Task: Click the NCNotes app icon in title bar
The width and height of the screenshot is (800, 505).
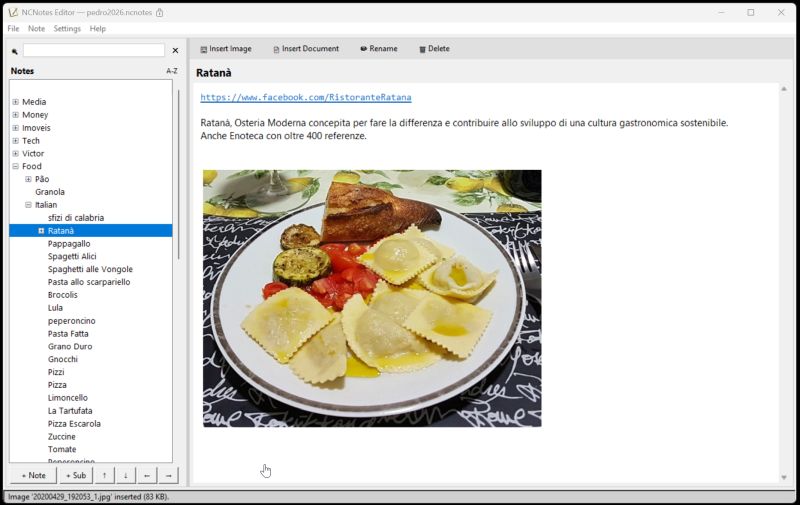Action: click(13, 12)
